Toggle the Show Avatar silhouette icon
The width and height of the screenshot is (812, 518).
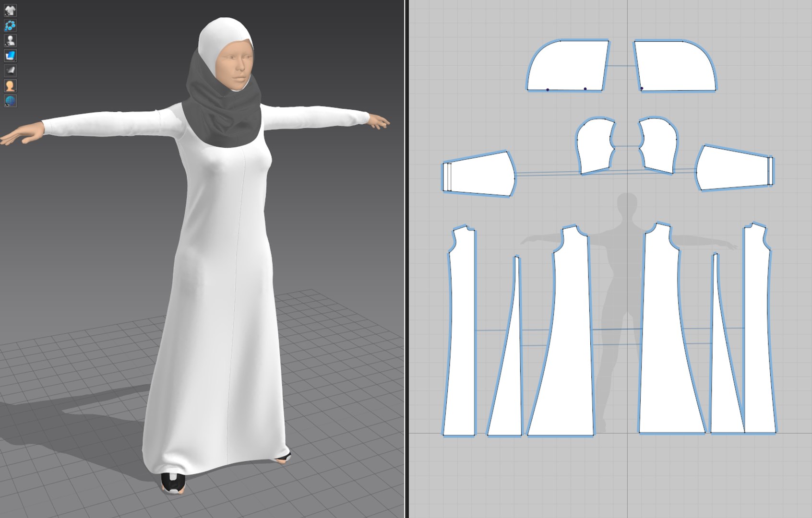click(x=10, y=41)
